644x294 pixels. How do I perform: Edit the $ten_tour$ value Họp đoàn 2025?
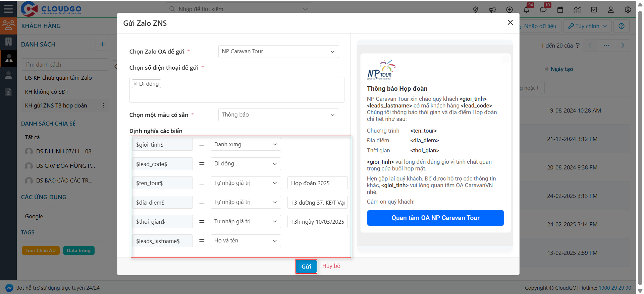(317, 183)
